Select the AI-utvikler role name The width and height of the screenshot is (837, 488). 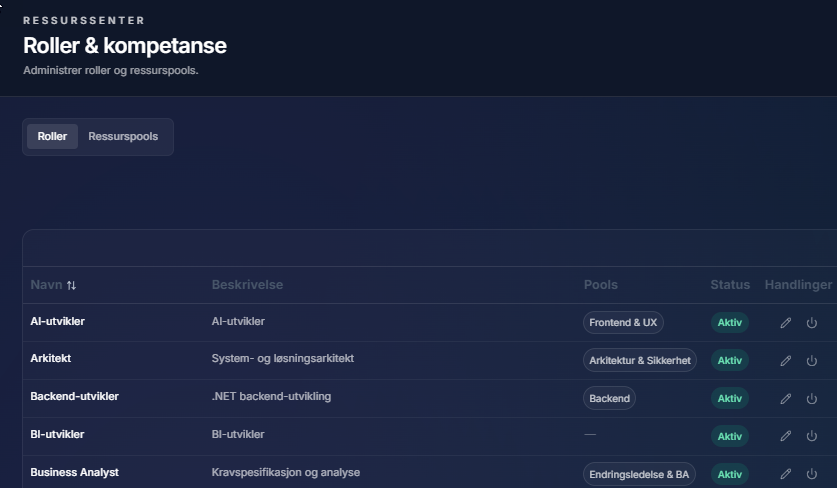point(57,321)
